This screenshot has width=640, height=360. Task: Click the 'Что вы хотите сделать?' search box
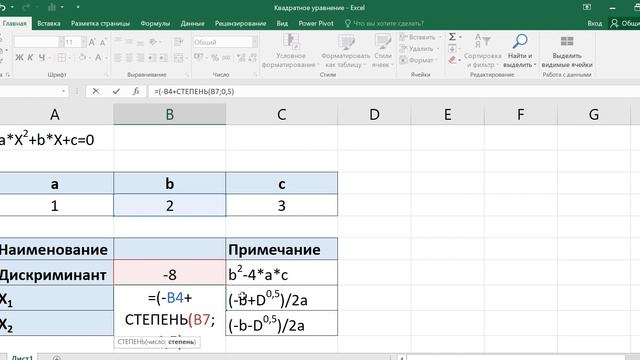click(384, 24)
